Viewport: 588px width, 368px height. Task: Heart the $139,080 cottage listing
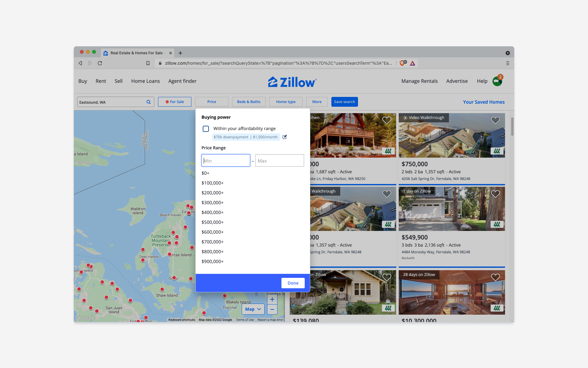(386, 277)
